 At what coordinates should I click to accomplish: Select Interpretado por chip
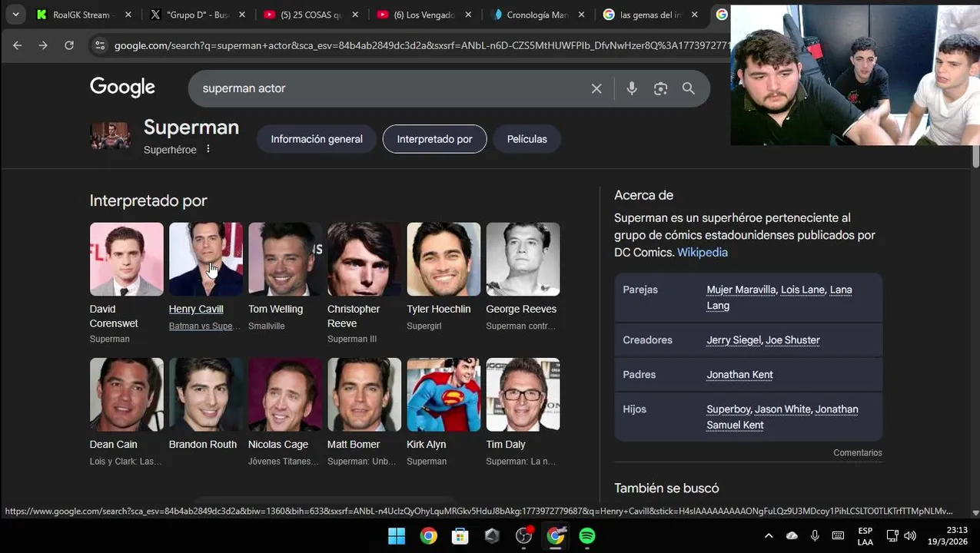434,139
